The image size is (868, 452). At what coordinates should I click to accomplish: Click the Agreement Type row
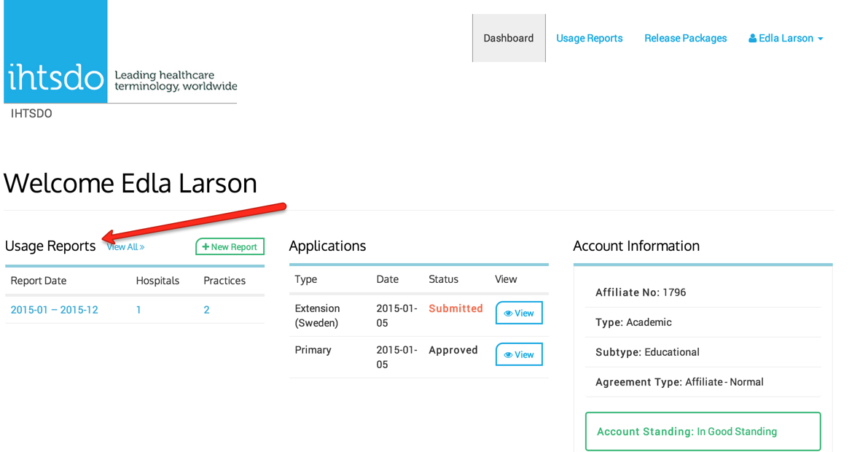coord(679,382)
